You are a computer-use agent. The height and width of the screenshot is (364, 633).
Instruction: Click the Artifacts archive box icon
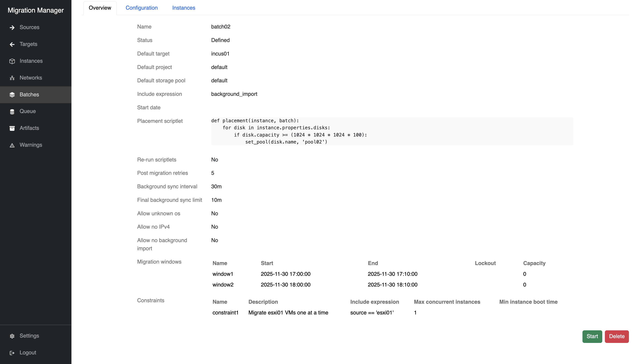click(12, 128)
